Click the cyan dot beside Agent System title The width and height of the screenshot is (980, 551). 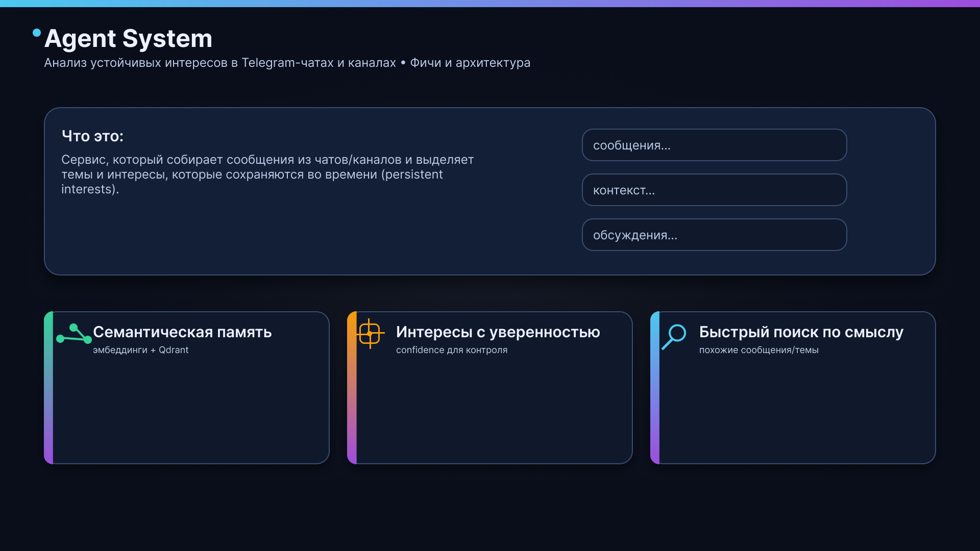coord(36,33)
